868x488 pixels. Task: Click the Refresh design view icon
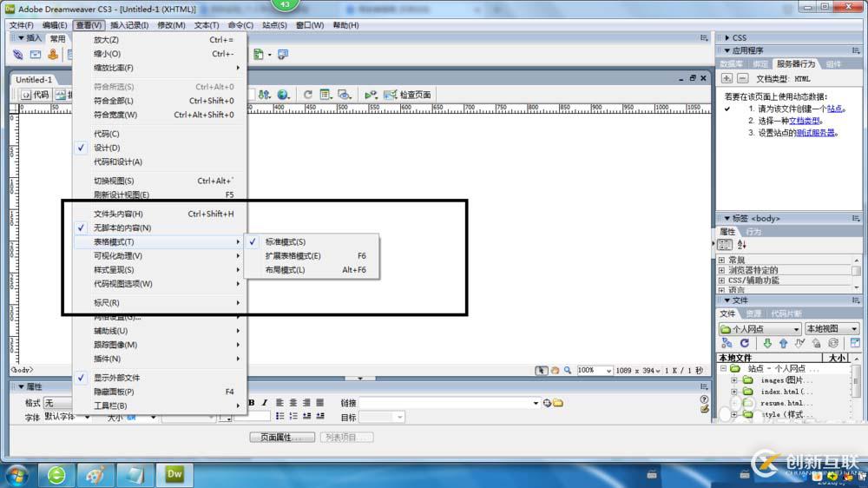[x=308, y=95]
